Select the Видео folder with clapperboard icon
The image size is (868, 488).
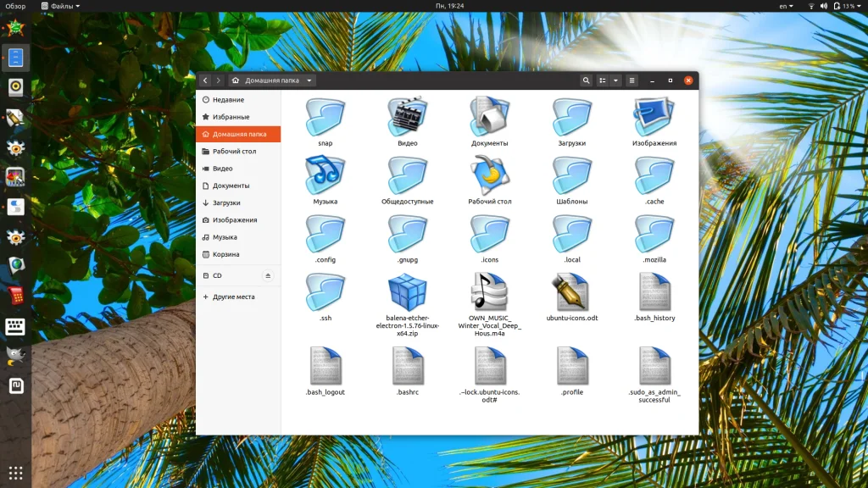(407, 117)
